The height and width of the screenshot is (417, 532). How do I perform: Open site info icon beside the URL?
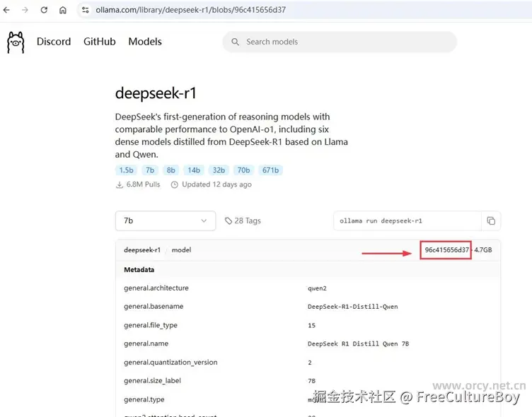[86, 10]
